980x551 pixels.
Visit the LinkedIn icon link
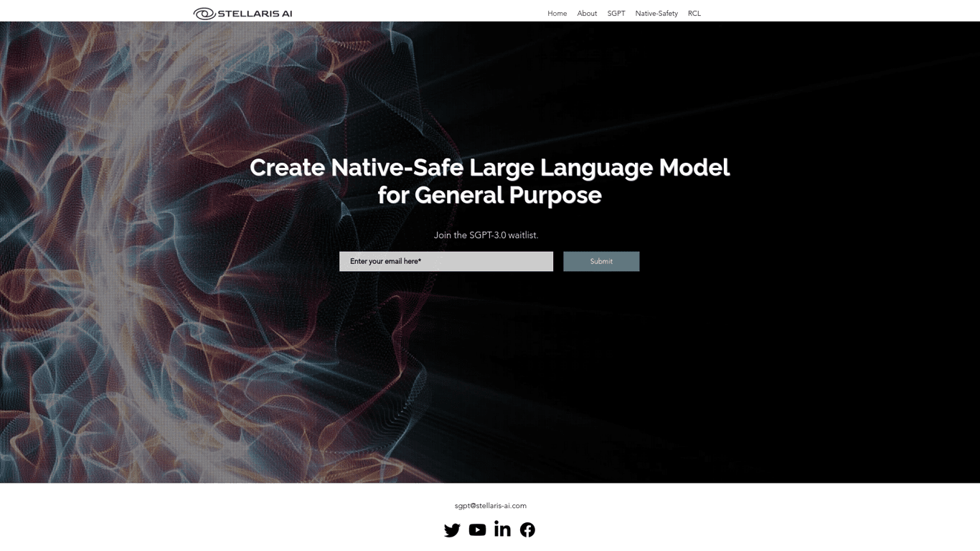point(502,529)
